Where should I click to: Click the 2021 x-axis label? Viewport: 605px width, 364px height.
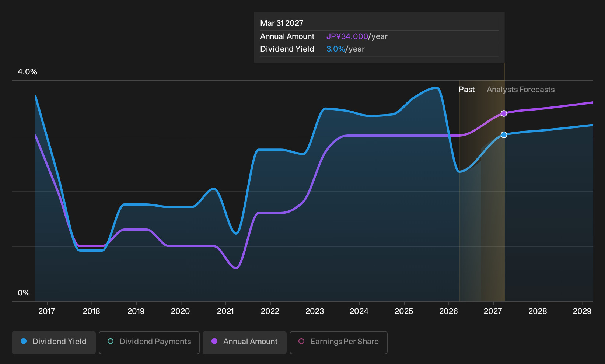225,311
